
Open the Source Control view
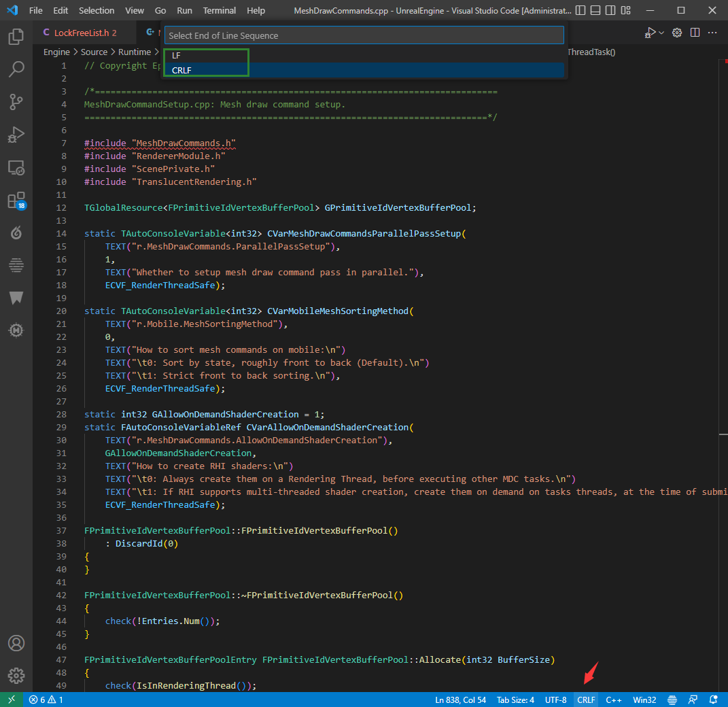16,102
